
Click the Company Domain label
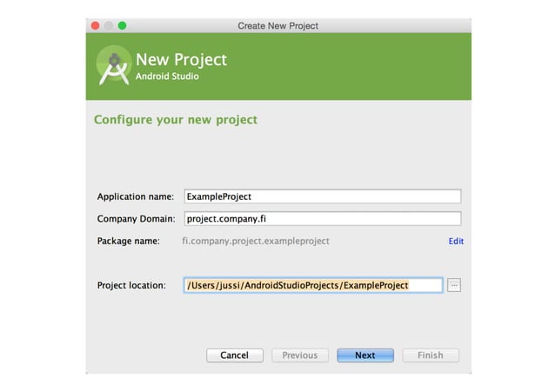click(136, 219)
